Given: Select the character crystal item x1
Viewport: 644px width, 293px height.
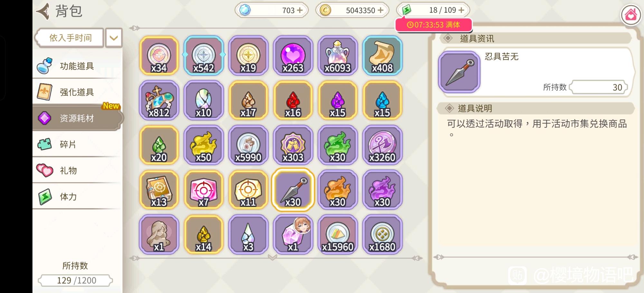Looking at the screenshot, I should tap(293, 235).
